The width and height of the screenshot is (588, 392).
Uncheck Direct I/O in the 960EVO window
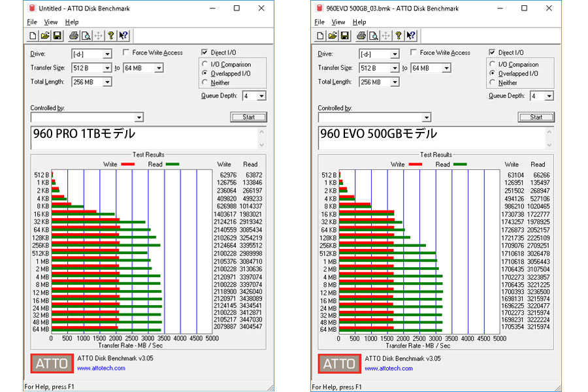(x=493, y=53)
